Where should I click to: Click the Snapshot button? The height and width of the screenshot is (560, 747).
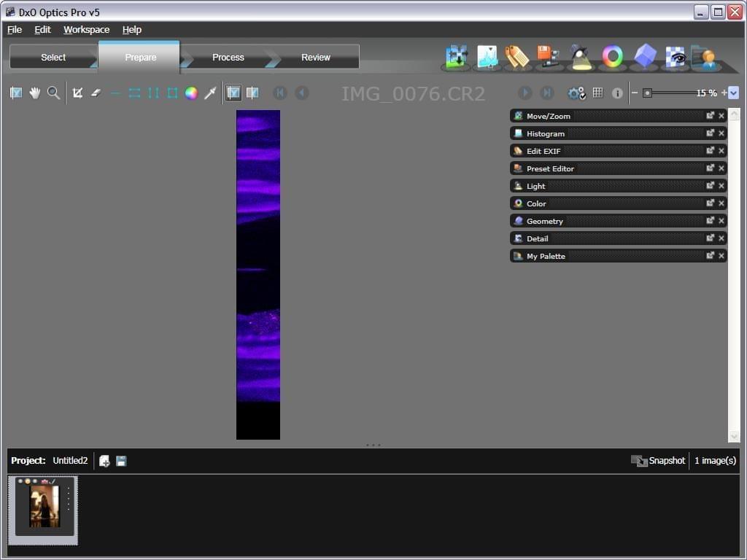pyautogui.click(x=658, y=461)
